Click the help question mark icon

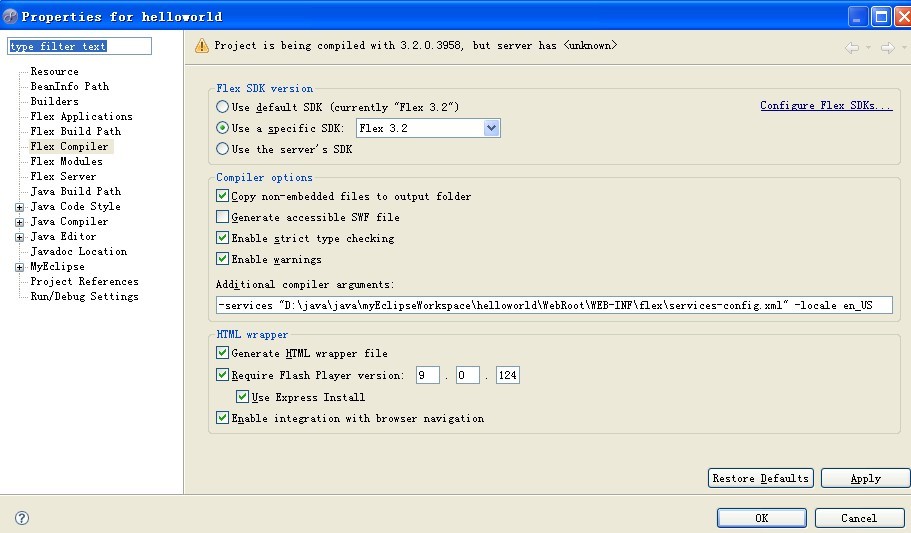(x=21, y=518)
